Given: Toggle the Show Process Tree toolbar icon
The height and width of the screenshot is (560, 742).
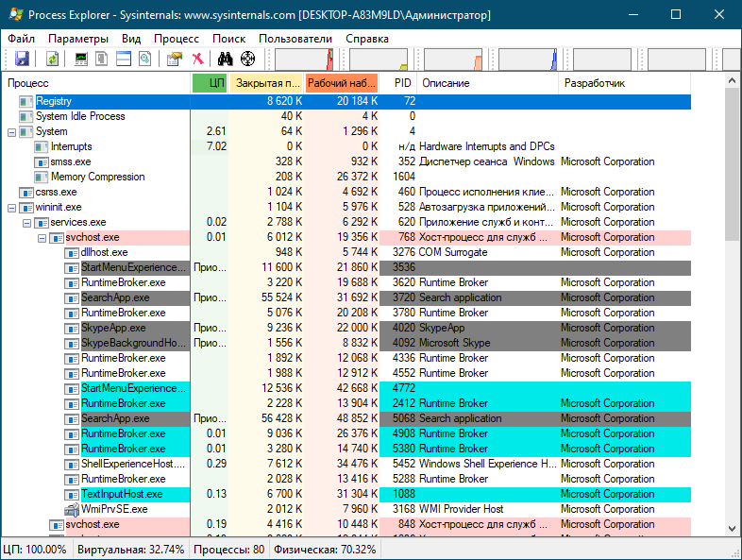Looking at the screenshot, I should click(102, 59).
